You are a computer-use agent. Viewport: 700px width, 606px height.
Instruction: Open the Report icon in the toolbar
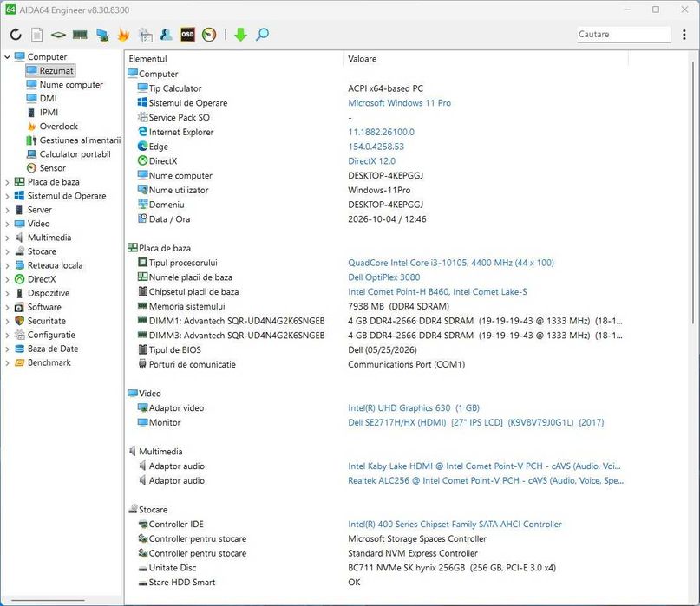pyautogui.click(x=37, y=35)
